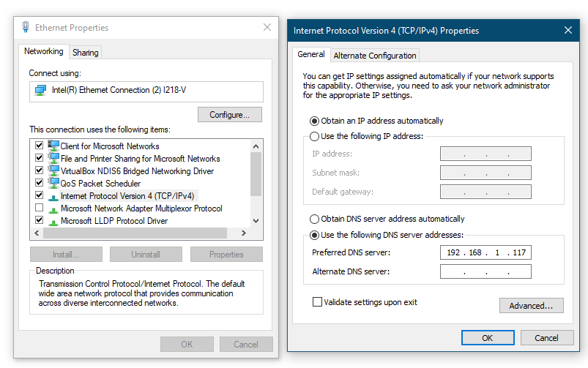
Task: Click the Intel(R) Ethernet Connection (2) I218-V text
Action: [119, 90]
